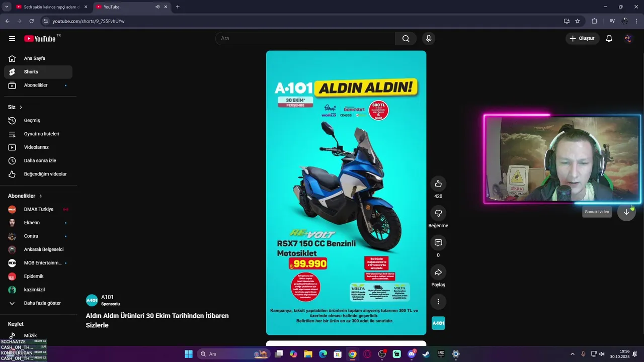Image resolution: width=644 pixels, height=362 pixels.
Task: Open Contra channel
Action: [x=38, y=236]
